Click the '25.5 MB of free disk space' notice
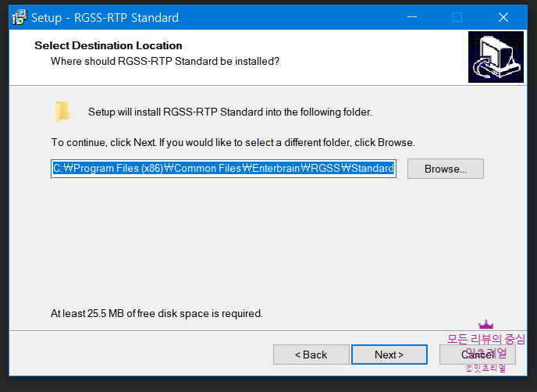The height and width of the screenshot is (392, 537). coord(157,314)
